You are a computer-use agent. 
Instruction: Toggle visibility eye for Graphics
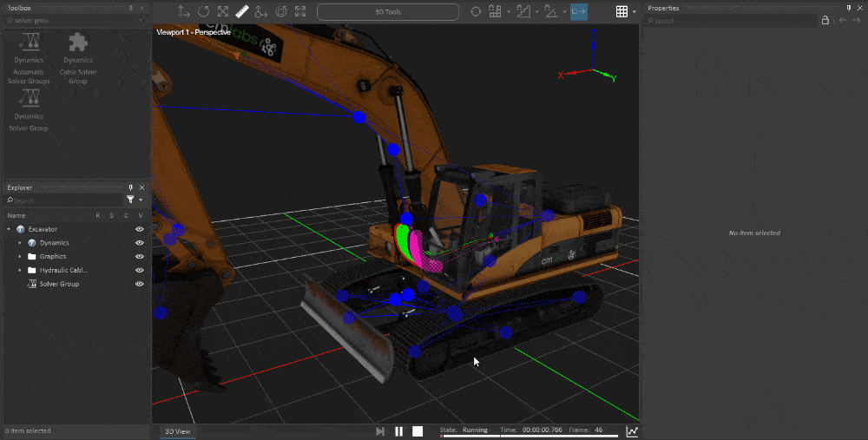coord(140,256)
